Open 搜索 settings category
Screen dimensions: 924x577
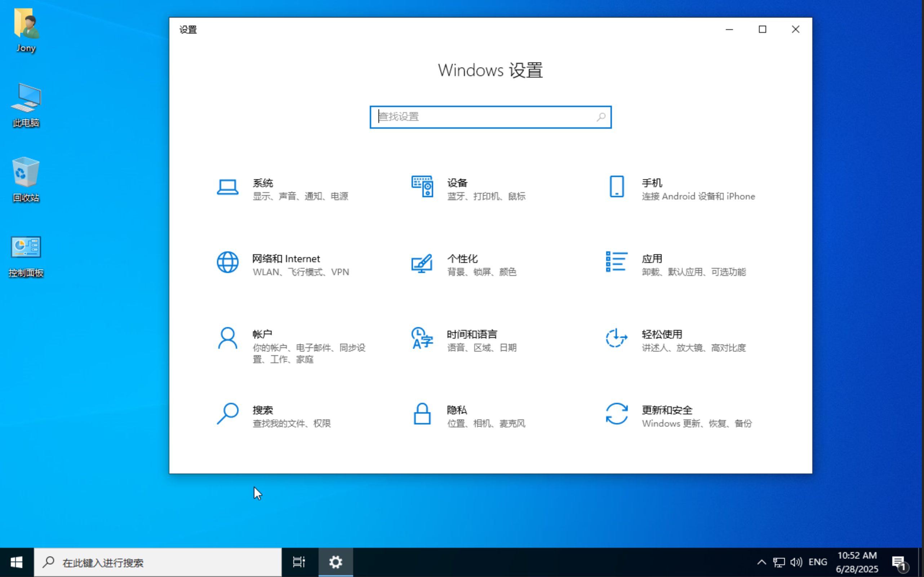pyautogui.click(x=282, y=416)
